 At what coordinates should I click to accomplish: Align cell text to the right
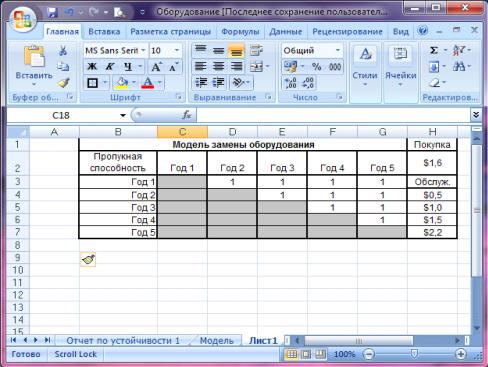(236, 66)
